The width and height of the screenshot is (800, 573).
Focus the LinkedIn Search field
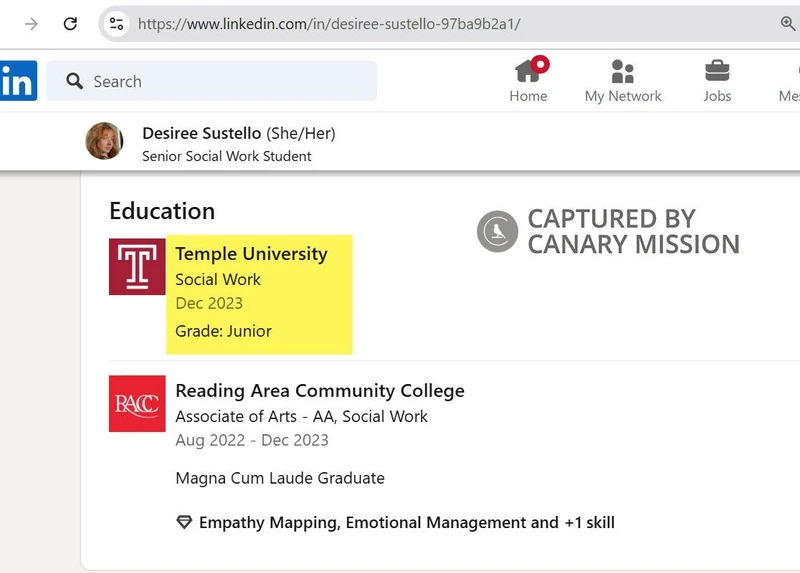pos(211,81)
